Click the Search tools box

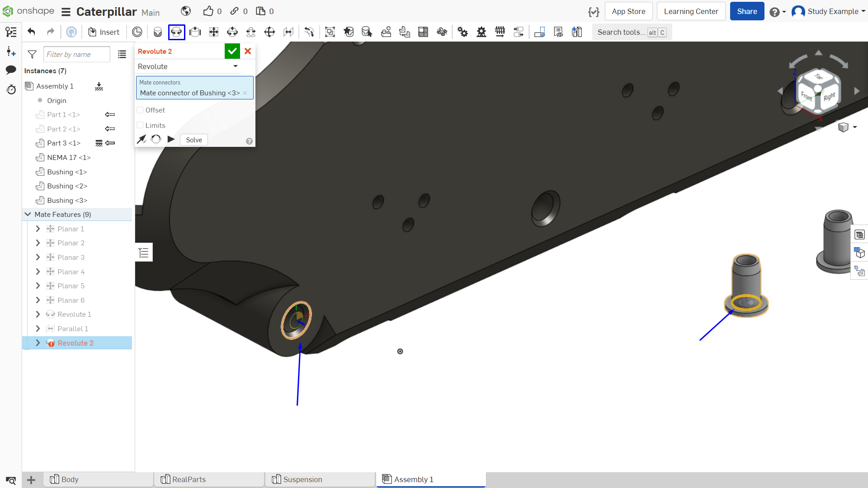pyautogui.click(x=632, y=32)
